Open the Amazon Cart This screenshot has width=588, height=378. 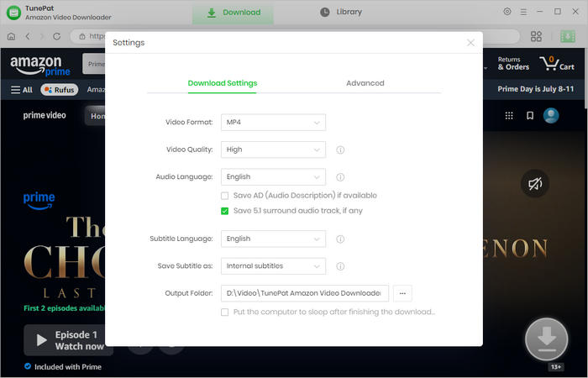[x=557, y=64]
